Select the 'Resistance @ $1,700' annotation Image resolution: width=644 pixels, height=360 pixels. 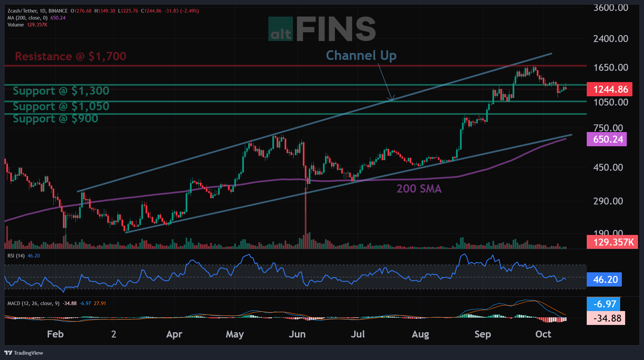tap(70, 56)
